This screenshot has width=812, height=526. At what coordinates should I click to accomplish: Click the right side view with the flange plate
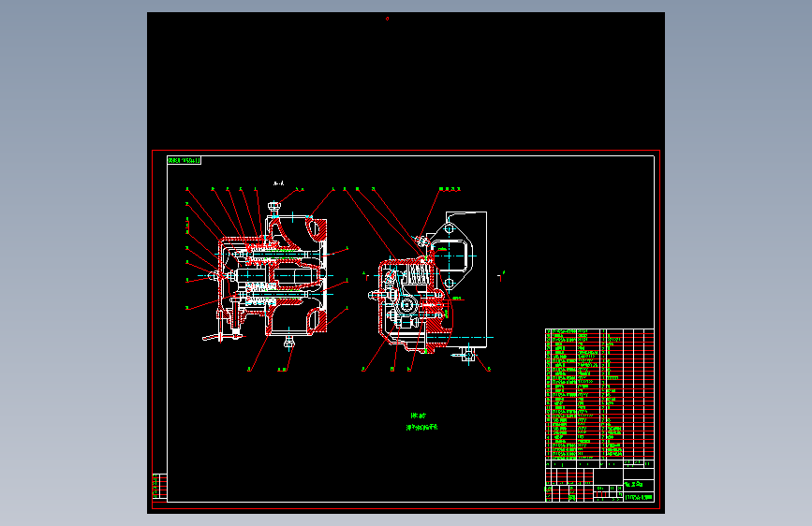(429, 285)
